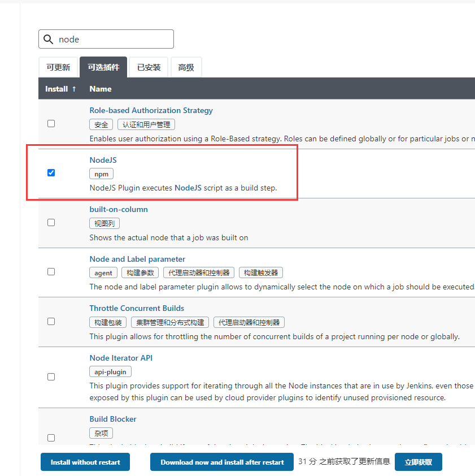Switch to the 可更新 tab
This screenshot has width=475, height=476.
click(x=58, y=67)
